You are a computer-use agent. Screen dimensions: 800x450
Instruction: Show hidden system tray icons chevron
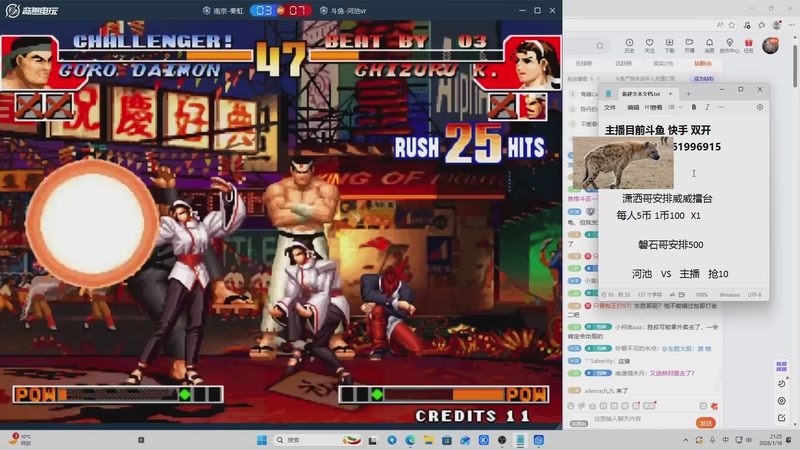(x=686, y=440)
